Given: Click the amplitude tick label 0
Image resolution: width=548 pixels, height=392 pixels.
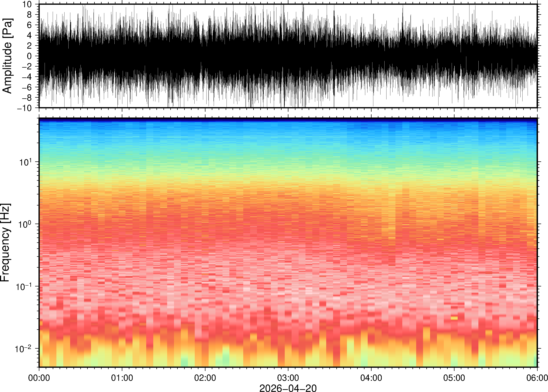Looking at the screenshot, I should [x=30, y=56].
